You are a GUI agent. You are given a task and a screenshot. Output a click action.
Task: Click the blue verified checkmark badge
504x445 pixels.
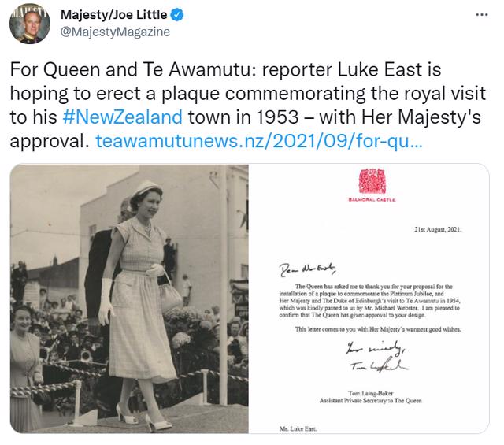[x=176, y=15]
